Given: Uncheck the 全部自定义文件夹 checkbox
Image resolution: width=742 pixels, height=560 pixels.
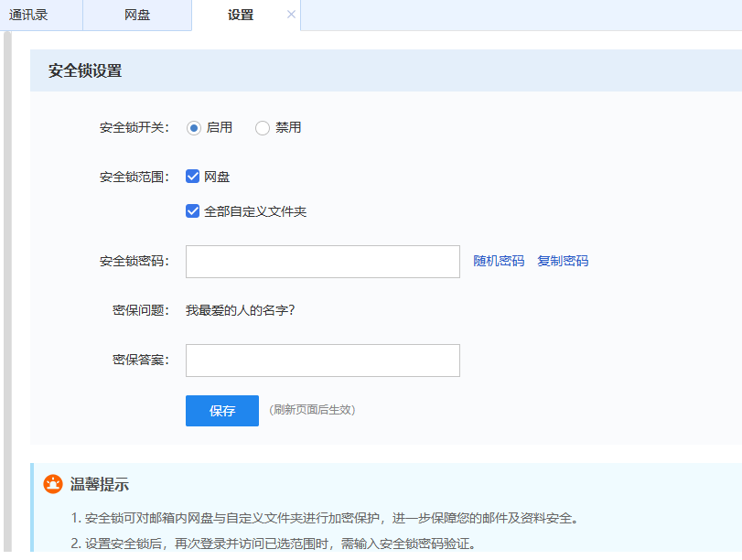Looking at the screenshot, I should pos(193,211).
